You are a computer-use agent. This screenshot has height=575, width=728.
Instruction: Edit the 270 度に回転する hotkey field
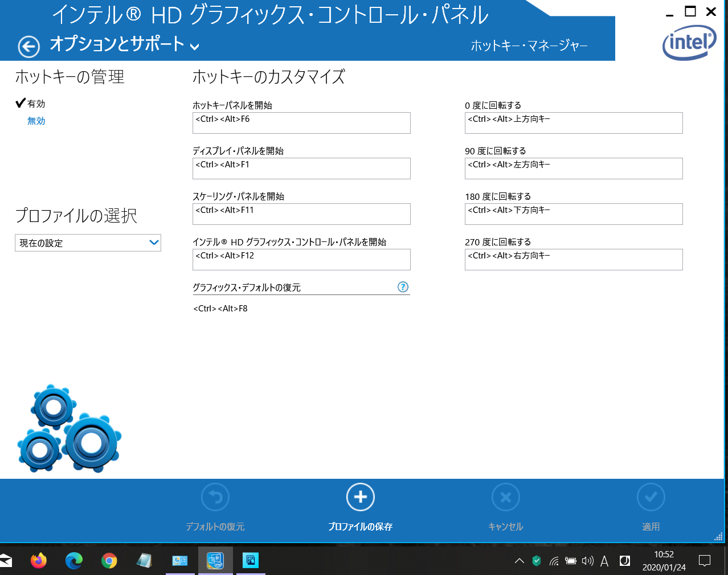pyautogui.click(x=574, y=260)
